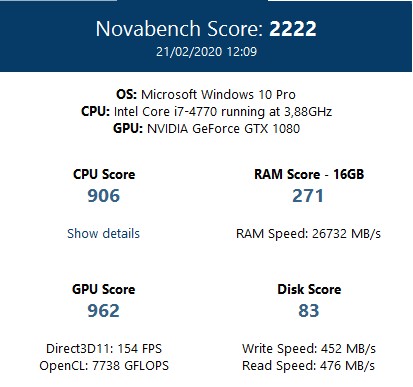Click the Disk score value 83
Screen dimensions: 413x387
point(309,311)
